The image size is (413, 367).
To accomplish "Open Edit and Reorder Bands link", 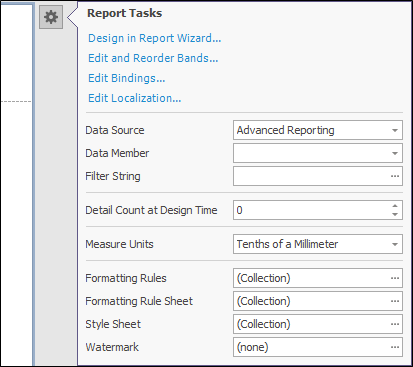I will (x=153, y=58).
